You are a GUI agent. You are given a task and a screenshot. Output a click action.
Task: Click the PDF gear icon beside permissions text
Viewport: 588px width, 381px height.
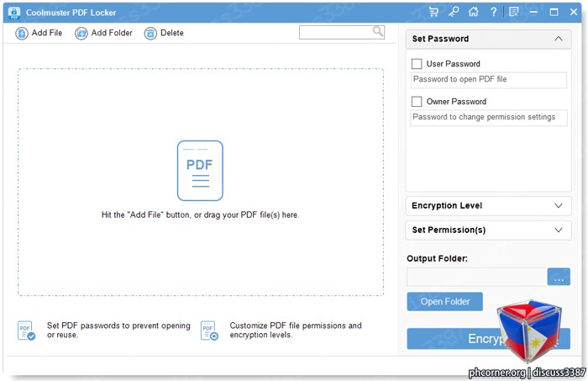(209, 331)
